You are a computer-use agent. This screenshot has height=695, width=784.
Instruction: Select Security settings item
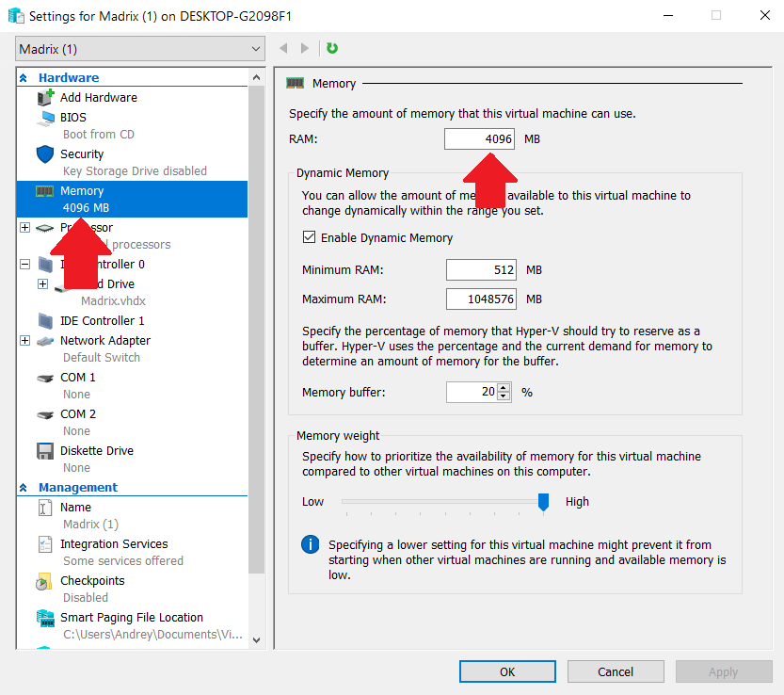82,154
